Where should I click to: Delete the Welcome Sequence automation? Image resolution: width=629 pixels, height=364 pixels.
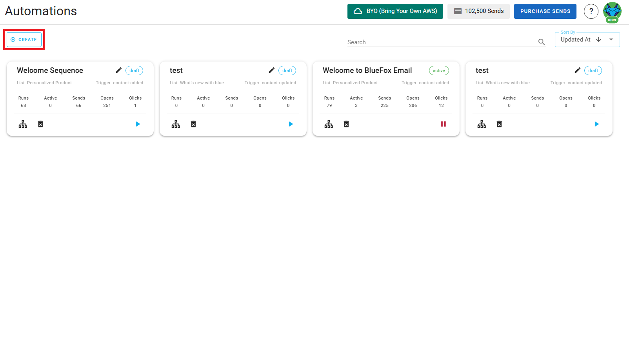(x=40, y=124)
